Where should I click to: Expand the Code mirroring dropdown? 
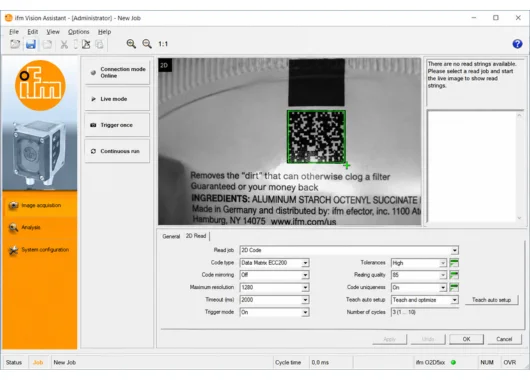tap(305, 275)
